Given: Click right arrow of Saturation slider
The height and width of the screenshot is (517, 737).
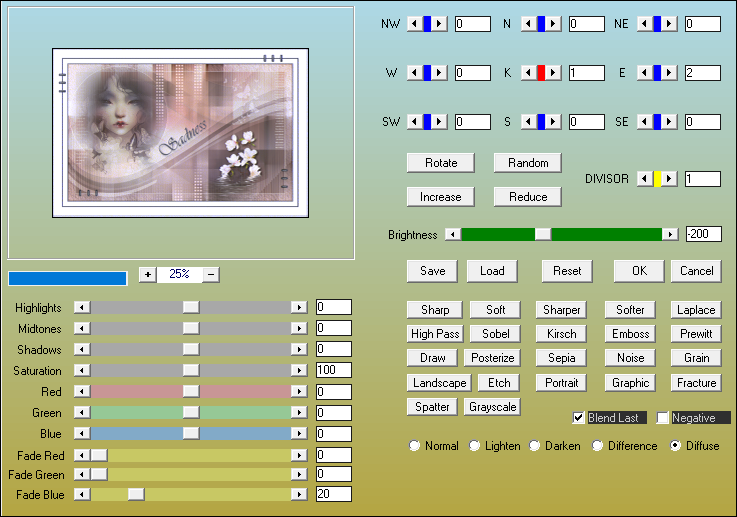Looking at the screenshot, I should point(298,371).
